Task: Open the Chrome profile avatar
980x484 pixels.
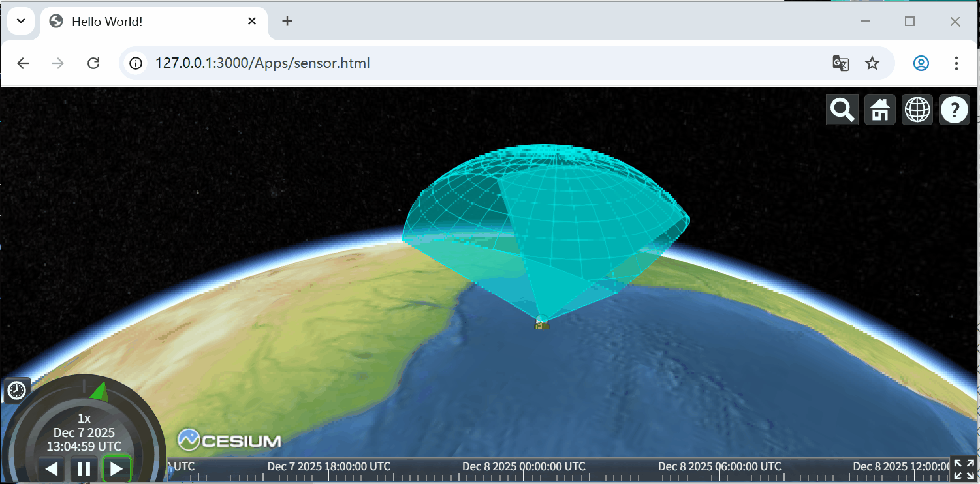Action: click(x=921, y=63)
